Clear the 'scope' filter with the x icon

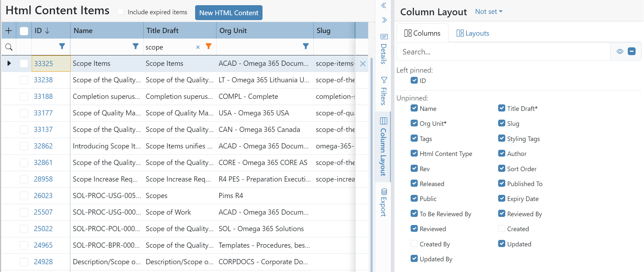[198, 47]
